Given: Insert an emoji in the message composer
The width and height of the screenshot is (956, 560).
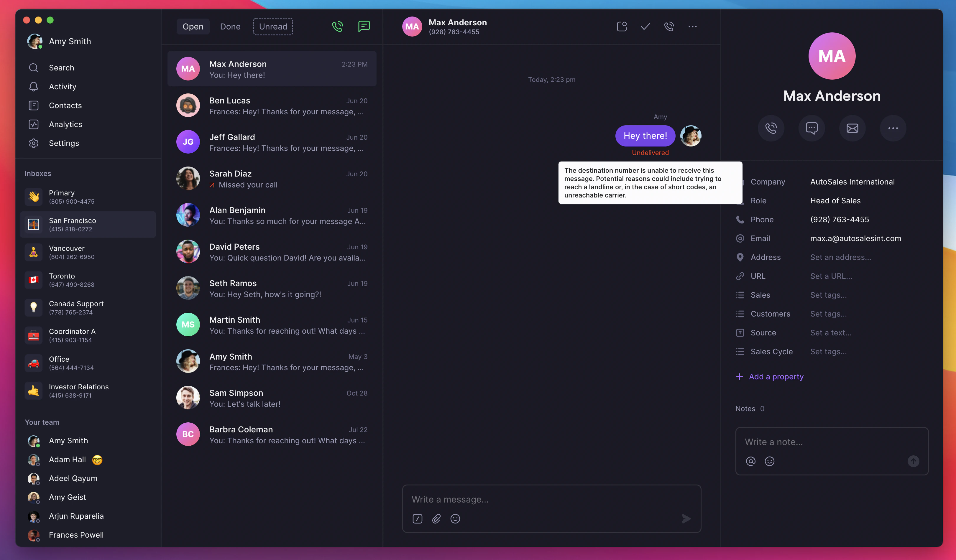Looking at the screenshot, I should coord(455,519).
